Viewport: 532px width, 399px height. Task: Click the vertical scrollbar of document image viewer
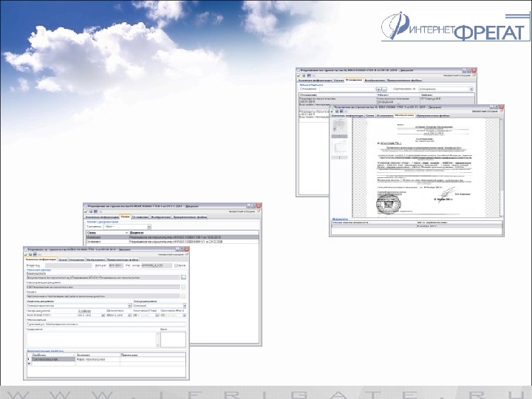click(x=502, y=166)
